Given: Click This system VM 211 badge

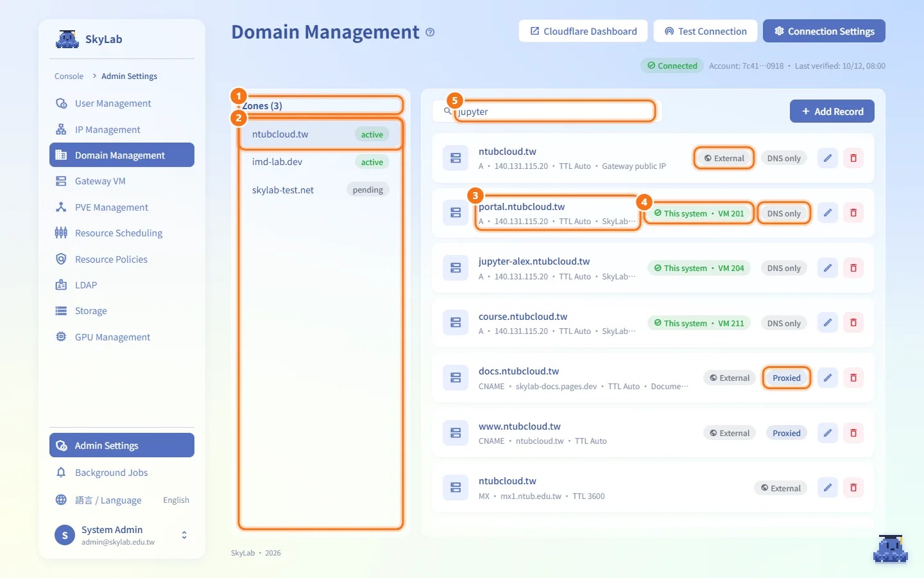Looking at the screenshot, I should coord(699,323).
